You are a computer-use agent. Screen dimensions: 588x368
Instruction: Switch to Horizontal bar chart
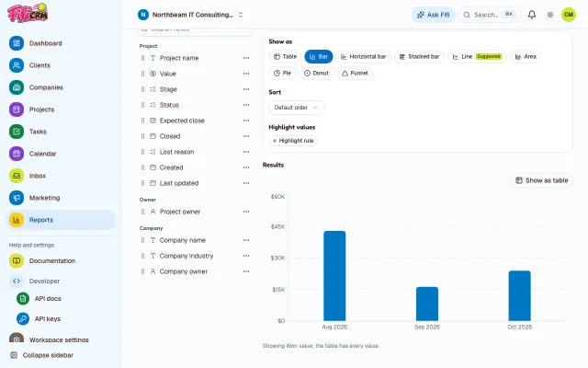click(364, 57)
